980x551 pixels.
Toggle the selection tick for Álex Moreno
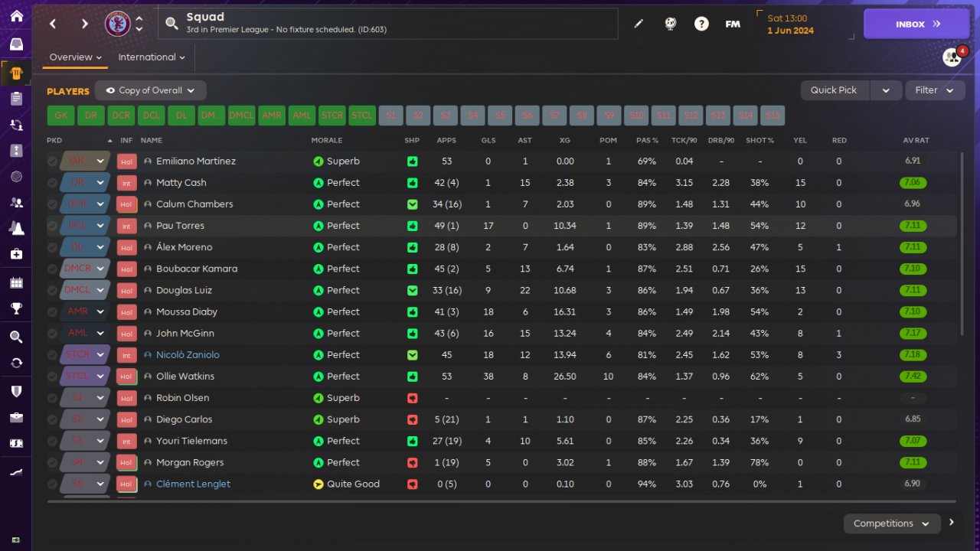[52, 247]
